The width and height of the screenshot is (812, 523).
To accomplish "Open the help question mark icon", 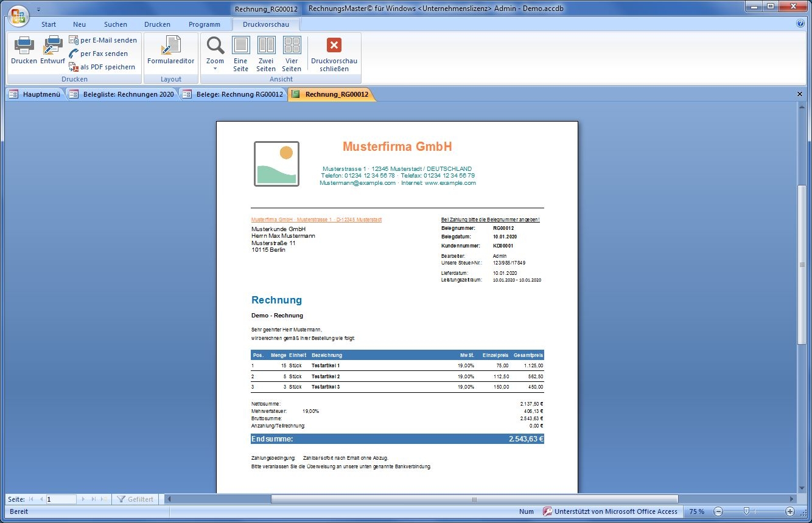I will click(x=800, y=24).
